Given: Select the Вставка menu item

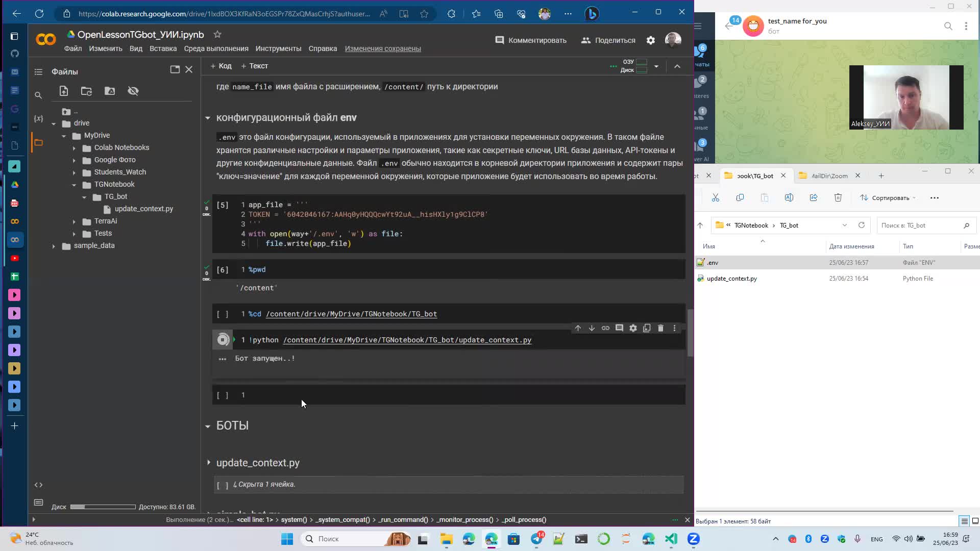Looking at the screenshot, I should point(163,48).
